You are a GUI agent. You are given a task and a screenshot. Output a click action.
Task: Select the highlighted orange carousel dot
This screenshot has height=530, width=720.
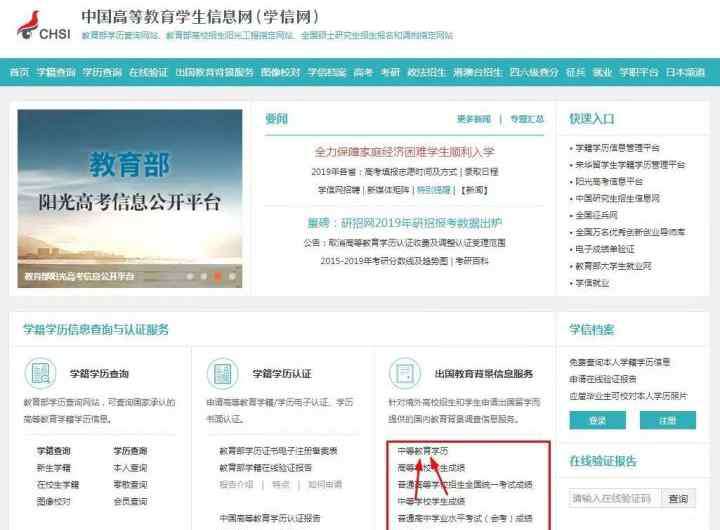pos(219,276)
